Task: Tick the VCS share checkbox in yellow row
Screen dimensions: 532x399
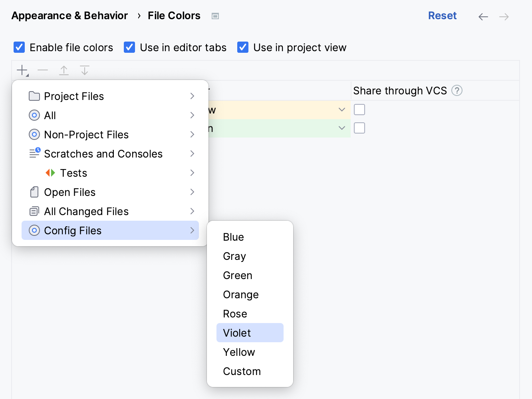Action: 359,110
